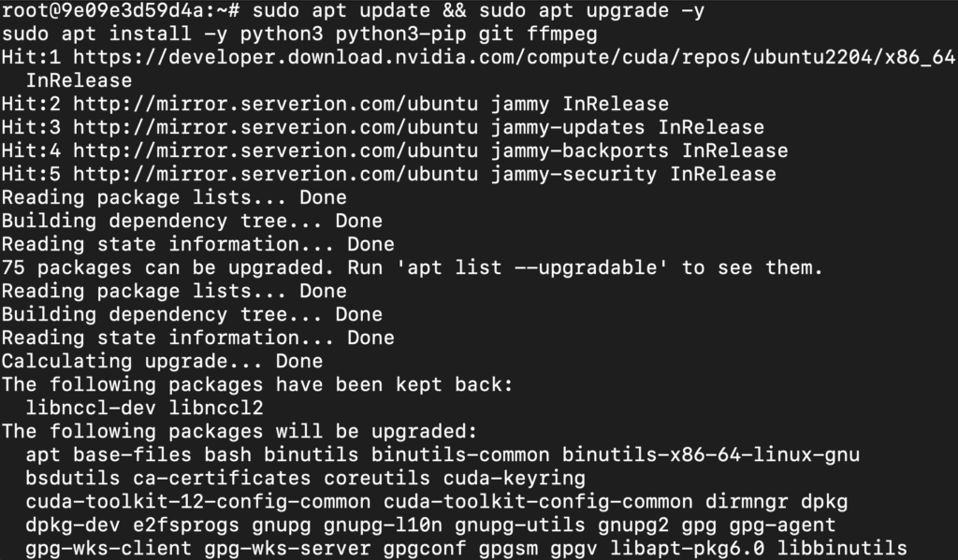Screen dimensions: 958x560
Task: Click the 'ffmpeg' word in install command
Action: [562, 35]
